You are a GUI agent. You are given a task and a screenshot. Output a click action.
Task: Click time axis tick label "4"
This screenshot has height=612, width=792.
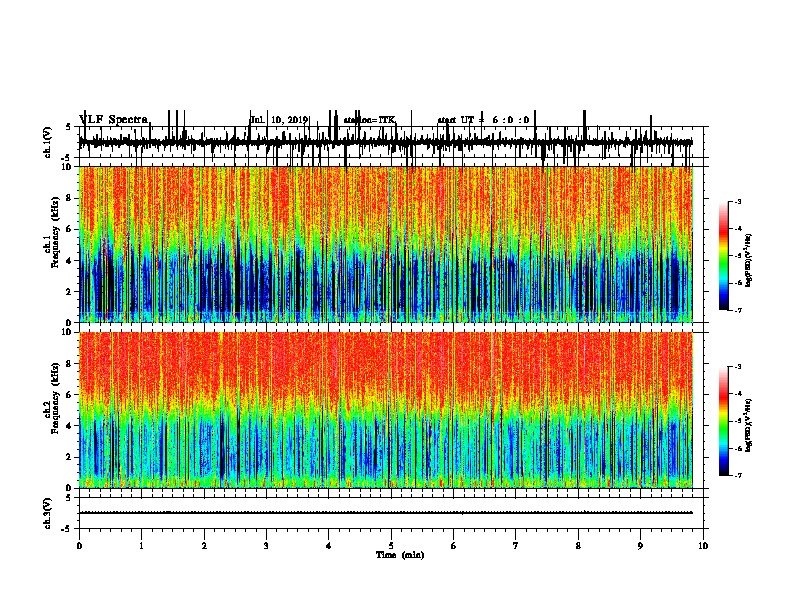pos(329,546)
